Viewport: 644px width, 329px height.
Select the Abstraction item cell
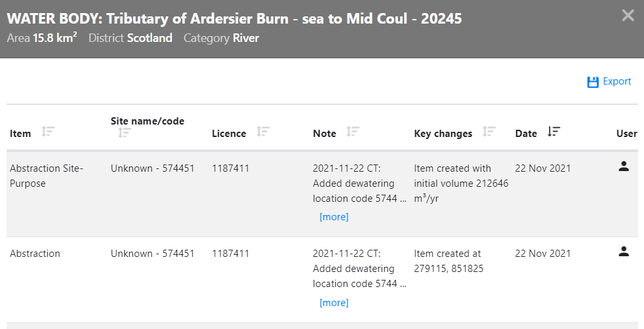(x=35, y=254)
